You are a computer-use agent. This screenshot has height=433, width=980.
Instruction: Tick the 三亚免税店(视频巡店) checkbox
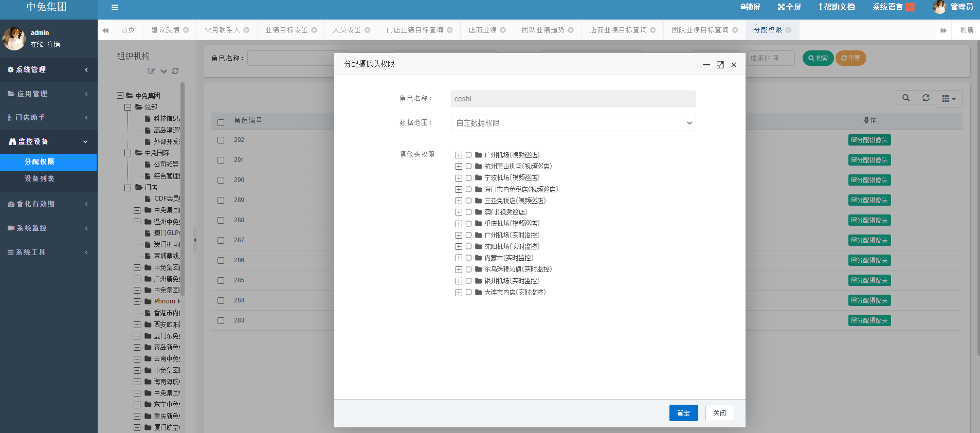[468, 201]
